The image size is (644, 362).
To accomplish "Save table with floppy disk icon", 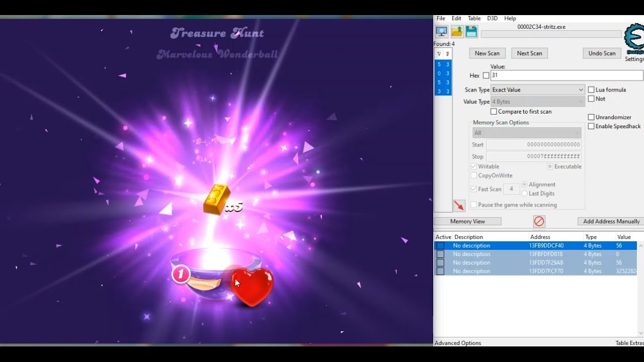I will pyautogui.click(x=471, y=32).
